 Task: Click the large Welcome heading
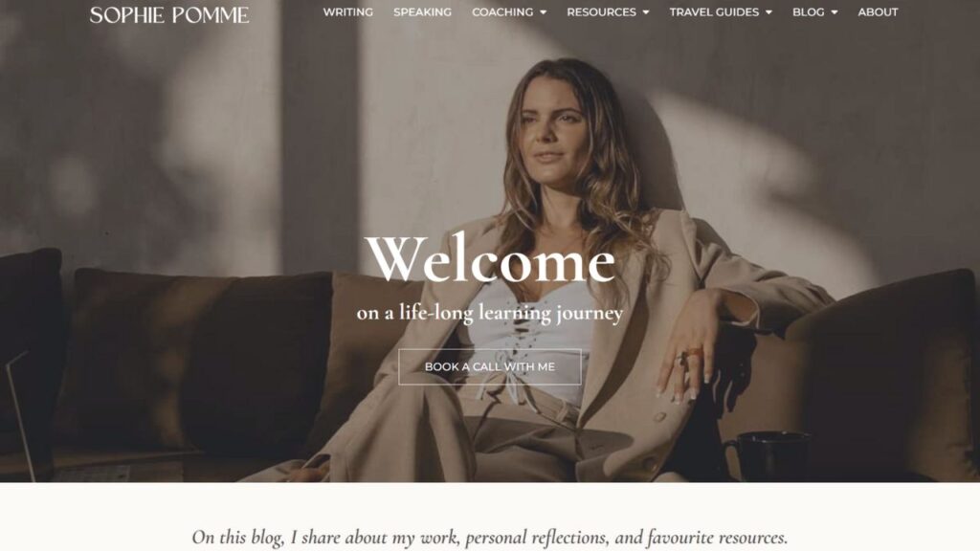490,260
